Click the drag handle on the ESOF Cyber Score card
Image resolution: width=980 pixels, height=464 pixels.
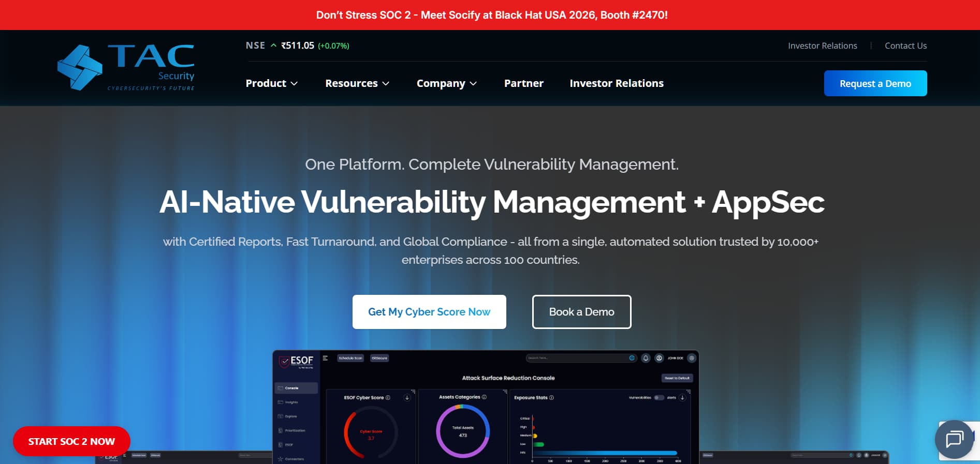coord(413,392)
